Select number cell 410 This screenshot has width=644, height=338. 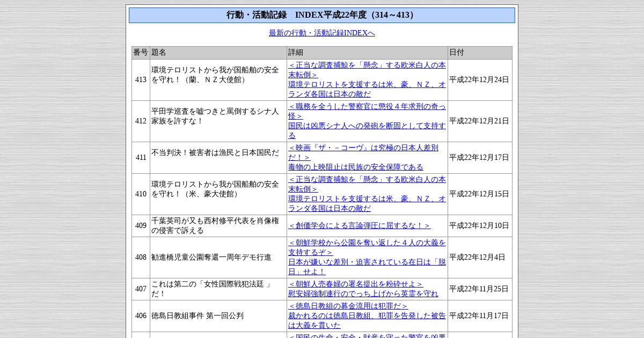tap(141, 194)
